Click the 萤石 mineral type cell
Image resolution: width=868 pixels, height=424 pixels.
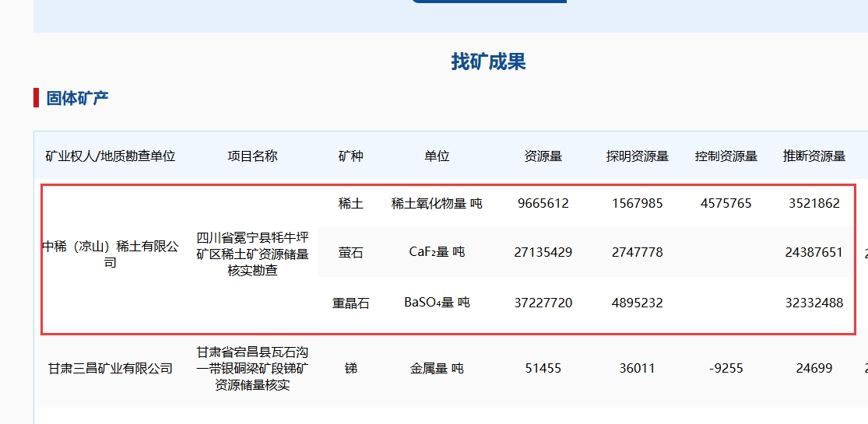coord(351,253)
